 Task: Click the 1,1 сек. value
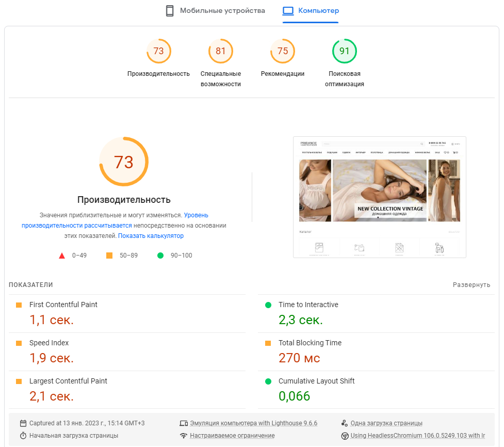pos(52,320)
